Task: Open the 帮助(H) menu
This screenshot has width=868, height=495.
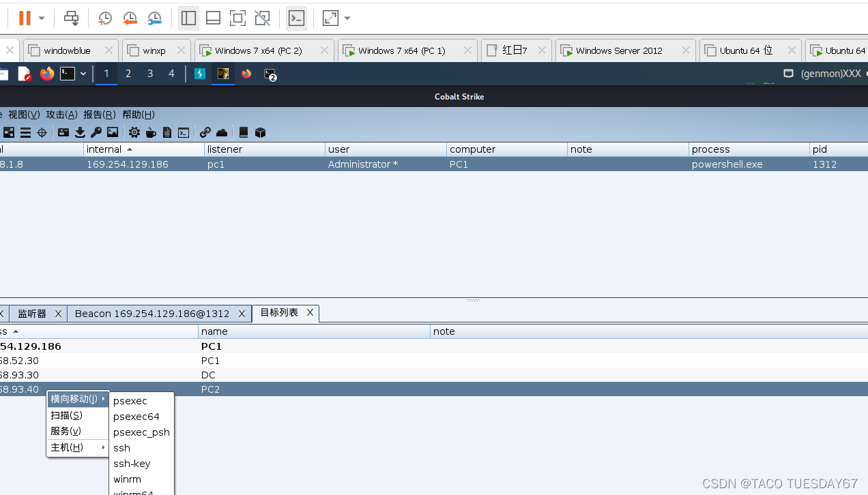Action: (139, 115)
